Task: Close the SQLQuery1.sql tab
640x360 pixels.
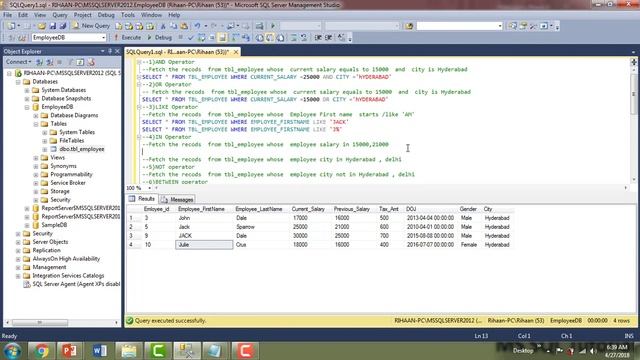Action: coord(236,52)
